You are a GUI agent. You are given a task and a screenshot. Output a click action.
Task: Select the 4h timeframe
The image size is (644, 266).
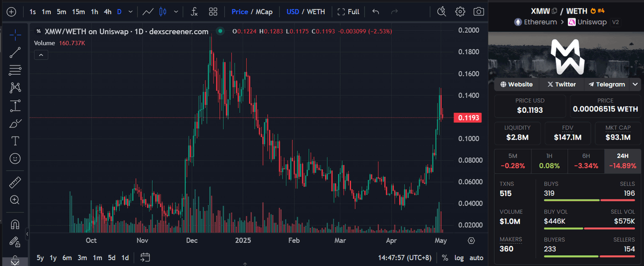click(x=108, y=11)
